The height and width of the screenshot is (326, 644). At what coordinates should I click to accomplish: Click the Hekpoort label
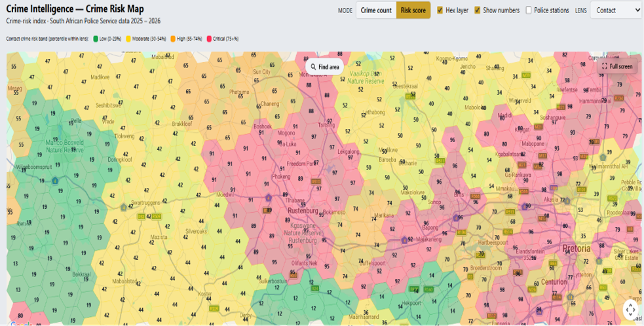tap(411, 303)
